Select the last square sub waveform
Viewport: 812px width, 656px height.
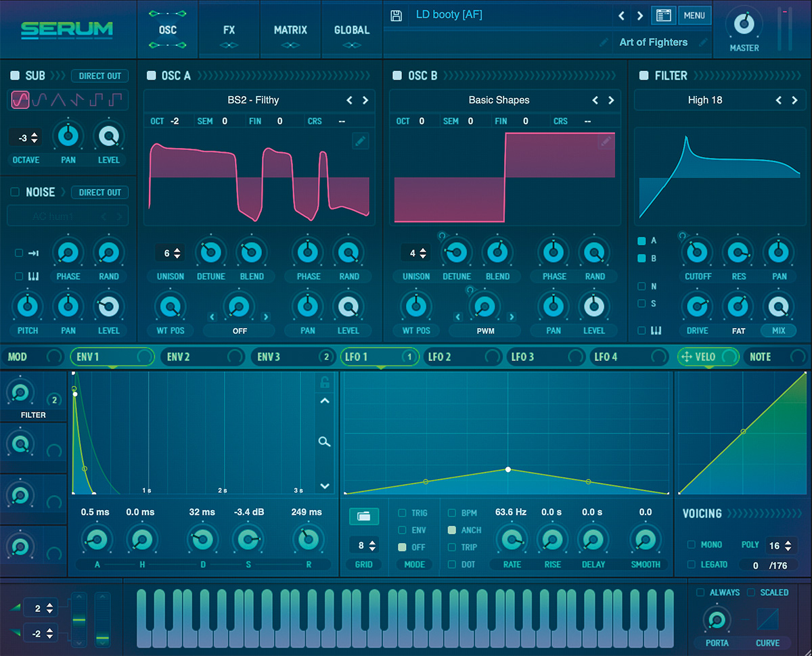pyautogui.click(x=116, y=101)
